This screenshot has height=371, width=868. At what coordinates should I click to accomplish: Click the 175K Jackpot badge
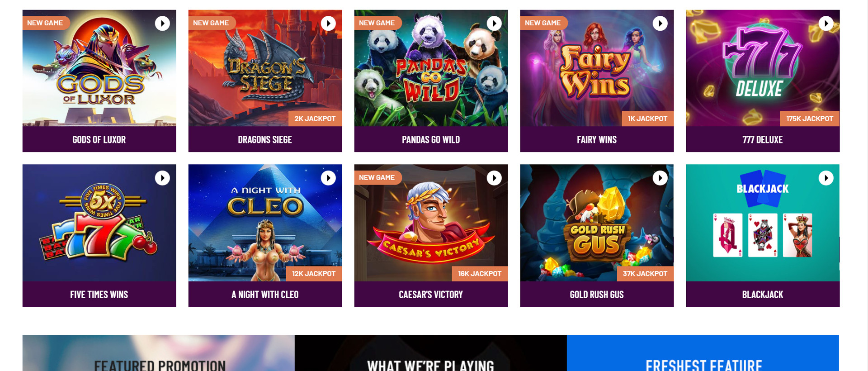[x=809, y=119]
